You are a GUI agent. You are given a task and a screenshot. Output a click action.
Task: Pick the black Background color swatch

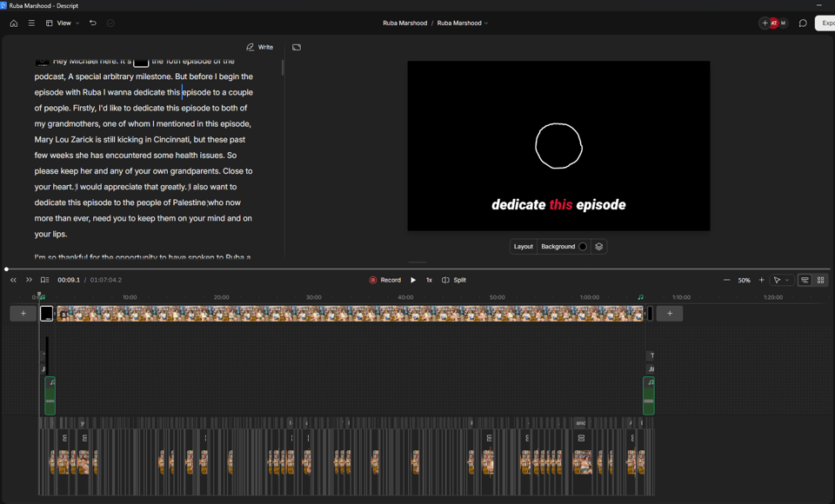point(583,247)
